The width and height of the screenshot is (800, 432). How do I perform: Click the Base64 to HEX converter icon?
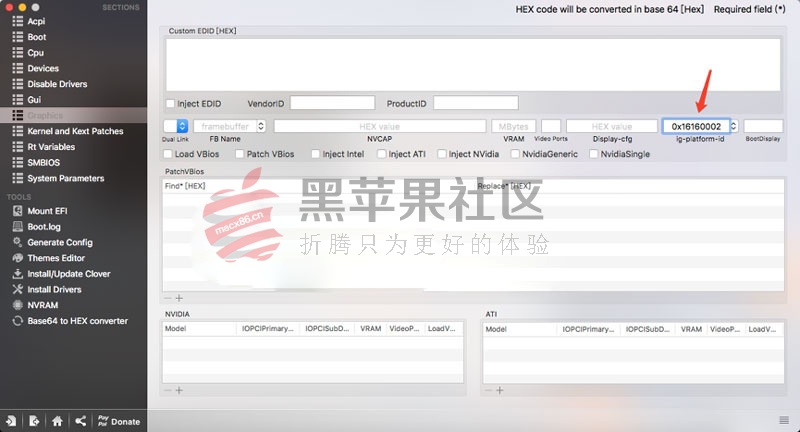[18, 321]
